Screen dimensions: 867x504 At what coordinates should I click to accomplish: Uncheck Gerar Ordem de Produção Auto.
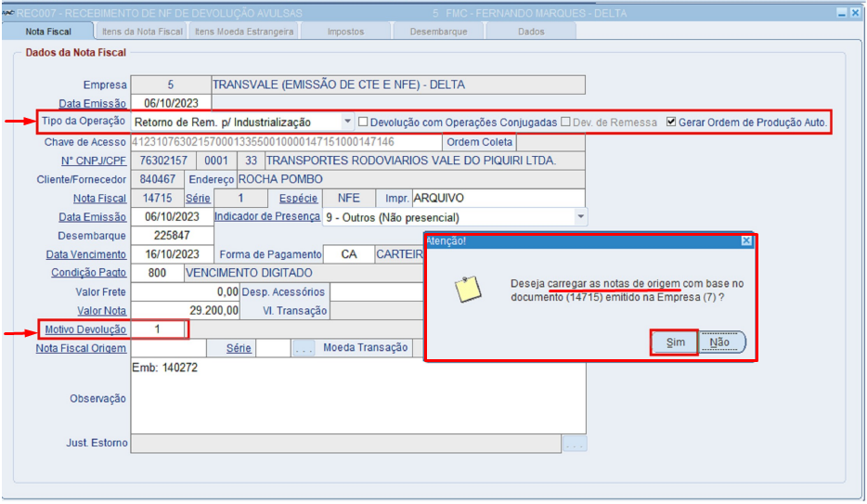pyautogui.click(x=671, y=122)
